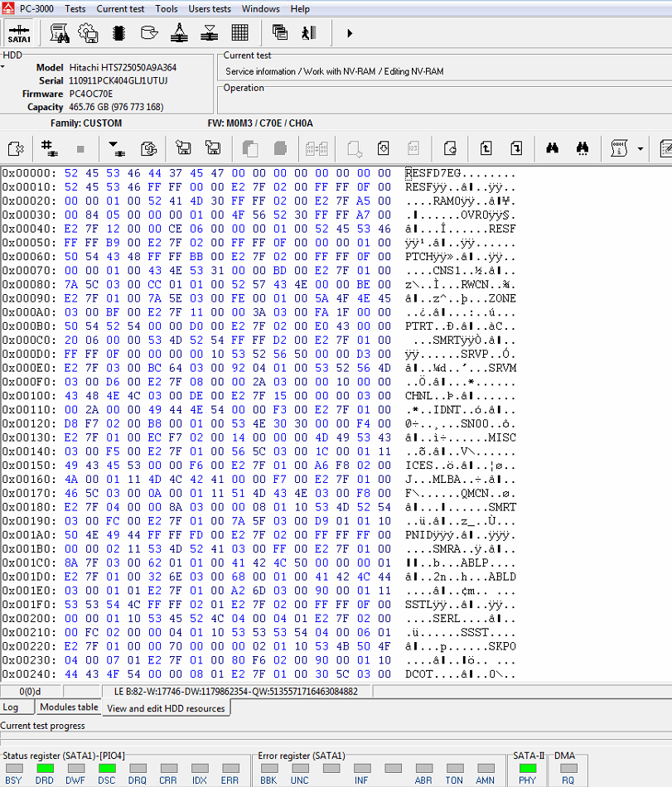Click the LE B:82 value status field
Image resolution: width=672 pixels, height=787 pixels.
click(x=236, y=691)
